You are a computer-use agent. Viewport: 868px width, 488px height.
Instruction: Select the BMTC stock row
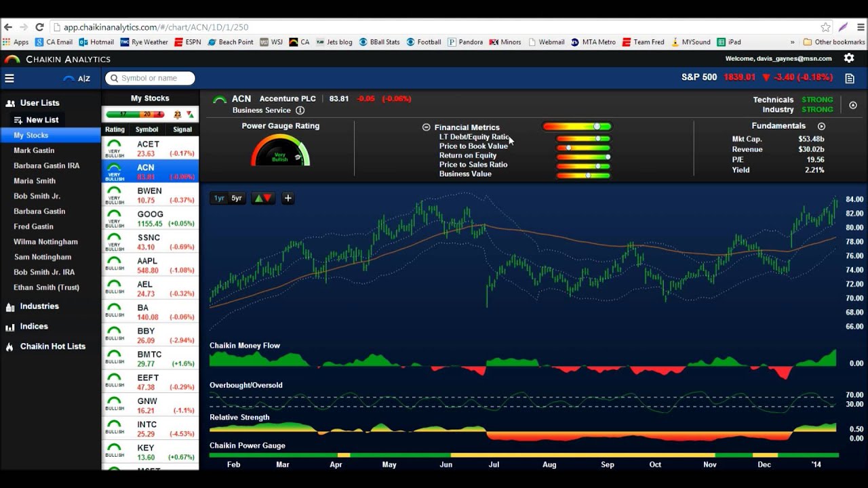[x=151, y=359]
